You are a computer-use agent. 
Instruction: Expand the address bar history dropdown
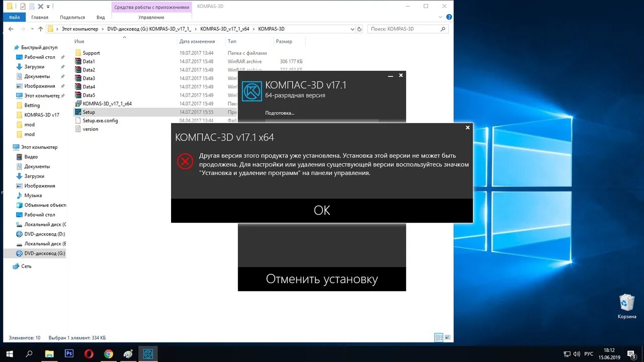pyautogui.click(x=352, y=29)
